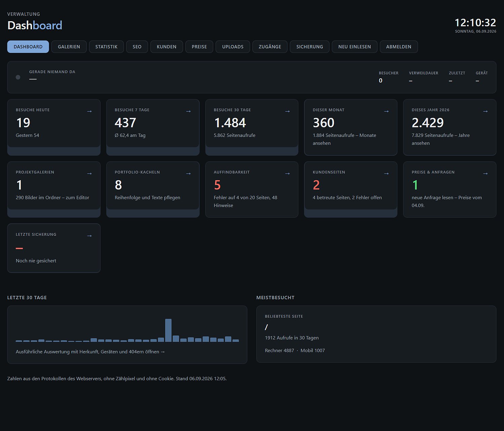Open the arrow on Preise & Anfragen card
The height and width of the screenshot is (431, 504).
click(x=485, y=173)
